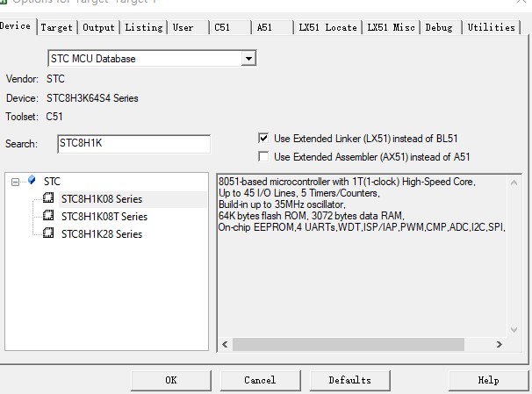Click the chip icon beside STC8H1K08 Series
Viewport: 532px width, 394px height.
coord(48,197)
